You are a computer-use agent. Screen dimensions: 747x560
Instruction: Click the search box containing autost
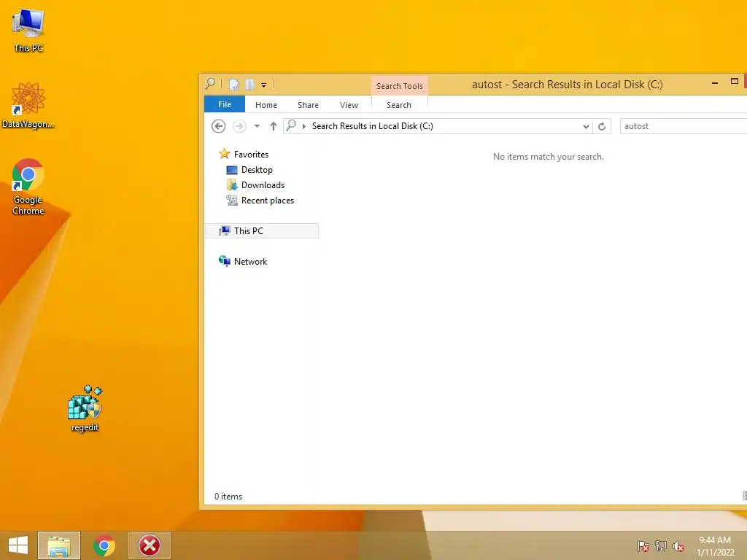coord(683,126)
